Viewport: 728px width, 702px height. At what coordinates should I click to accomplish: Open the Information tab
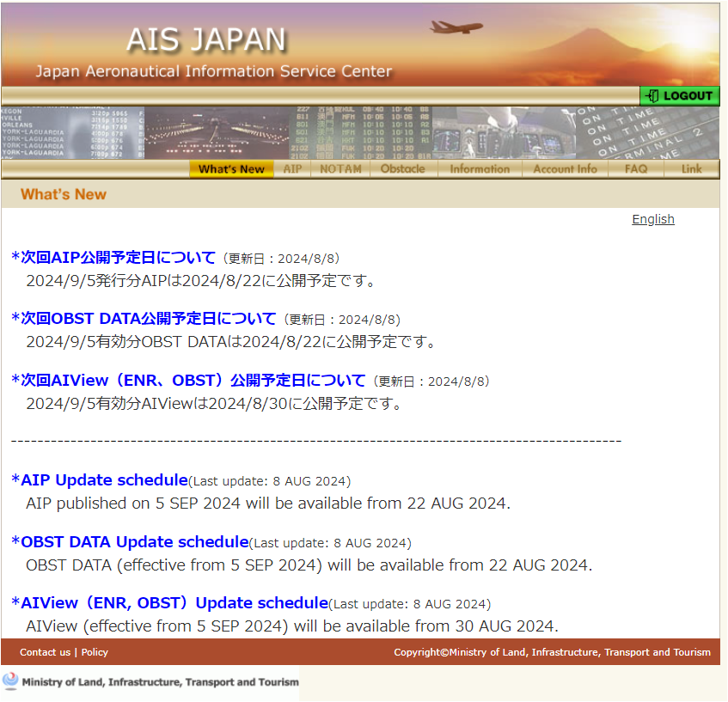click(x=480, y=169)
